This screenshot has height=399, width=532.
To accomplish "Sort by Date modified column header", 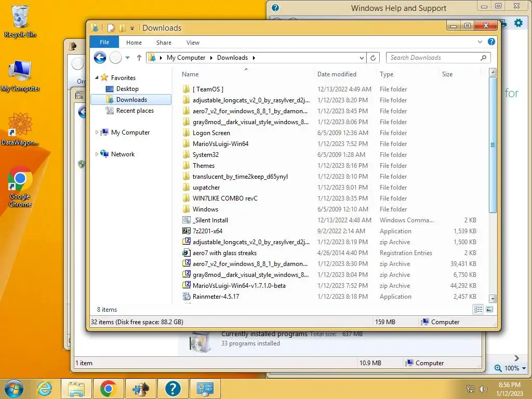I will coord(345,74).
